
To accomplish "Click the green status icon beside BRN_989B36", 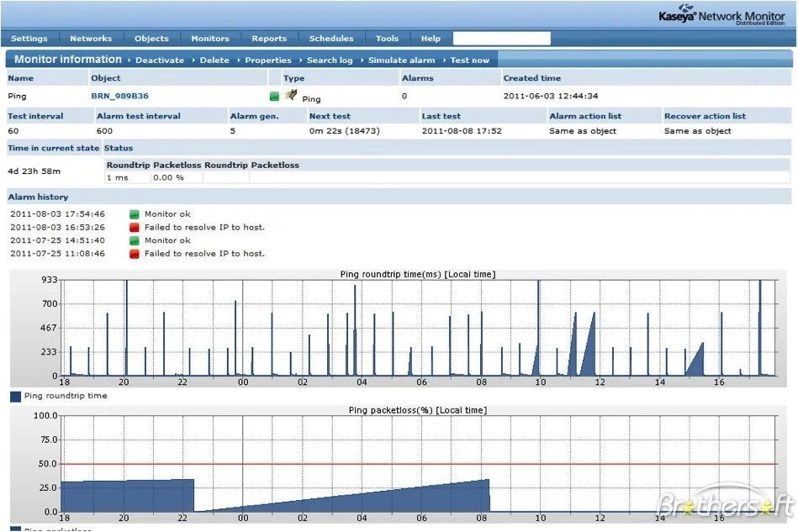I will [274, 96].
